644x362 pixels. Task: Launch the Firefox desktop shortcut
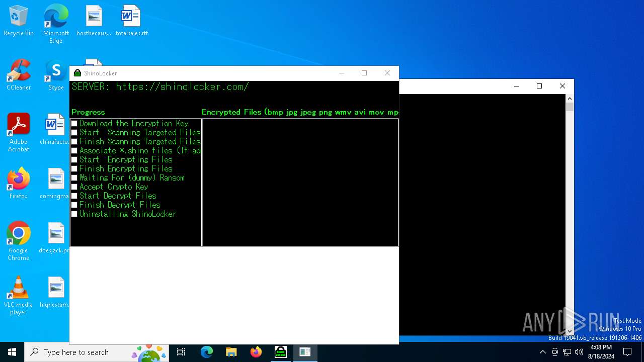pyautogui.click(x=19, y=184)
